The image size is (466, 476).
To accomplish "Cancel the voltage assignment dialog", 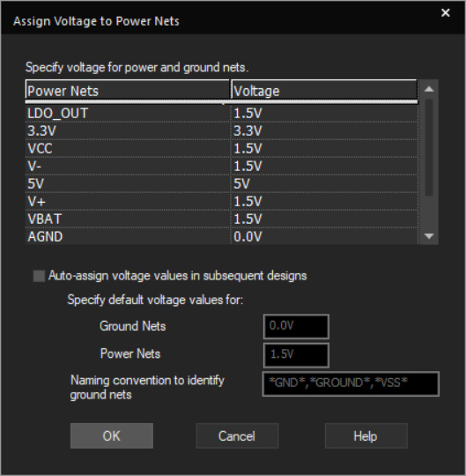I will point(237,436).
